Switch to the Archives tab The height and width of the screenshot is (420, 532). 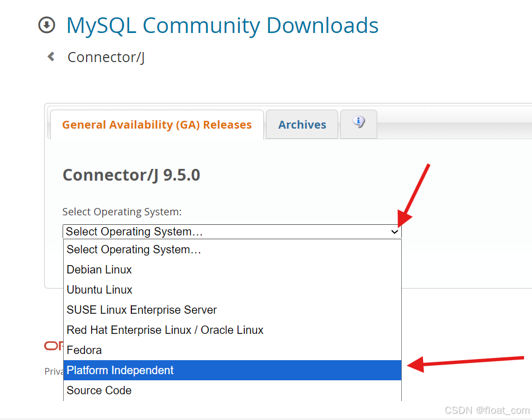pyautogui.click(x=302, y=125)
